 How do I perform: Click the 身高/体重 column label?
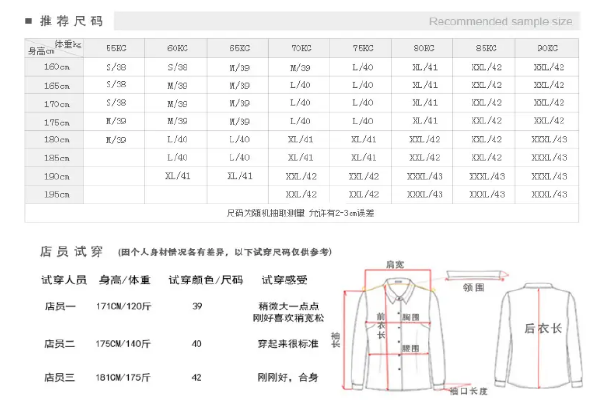pyautogui.click(x=125, y=280)
